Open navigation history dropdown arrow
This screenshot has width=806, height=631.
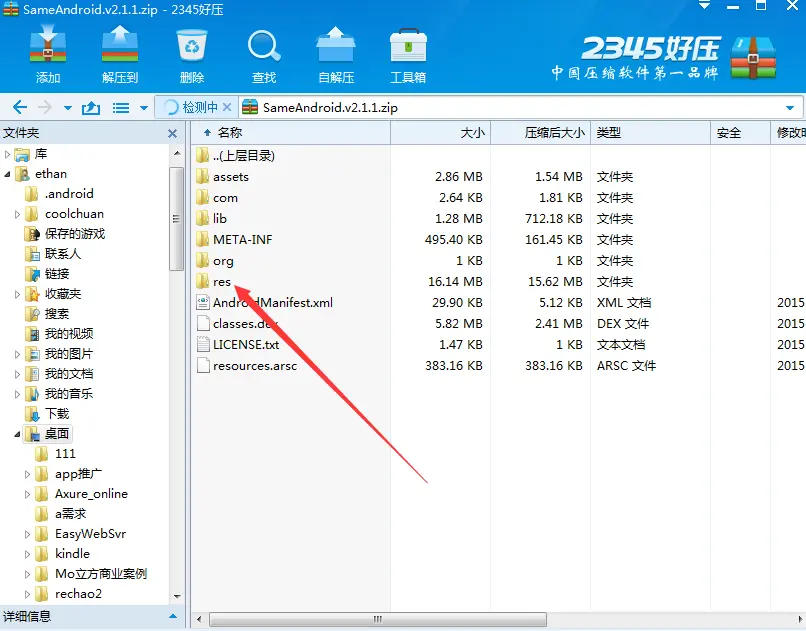[x=68, y=108]
